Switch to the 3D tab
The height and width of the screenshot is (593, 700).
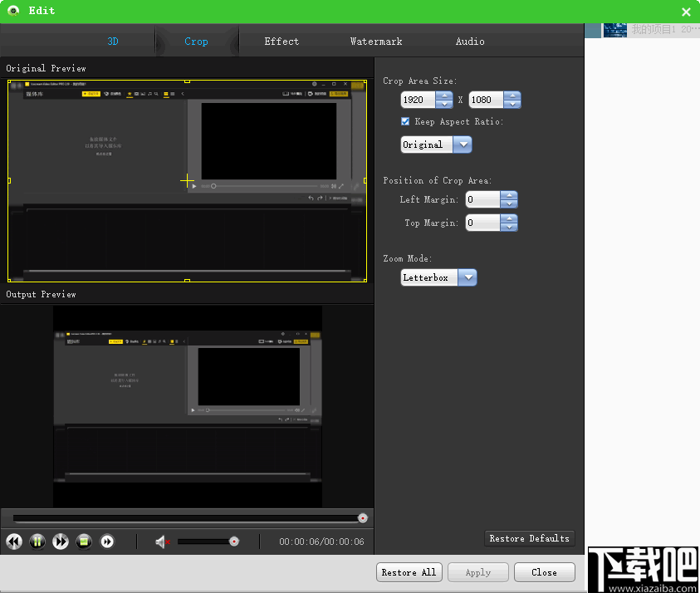[112, 41]
